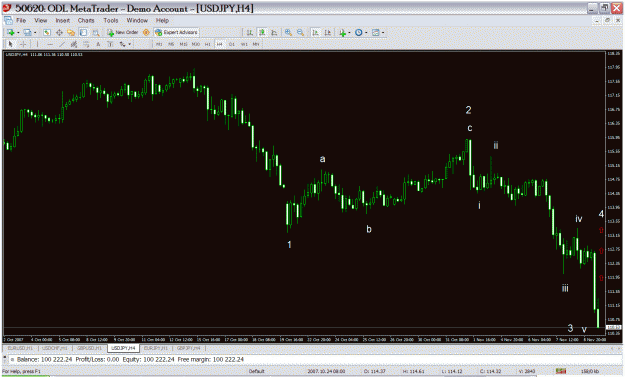Toggle the Data Window icon
Viewport: 625px width, 377px height.
pos(59,32)
